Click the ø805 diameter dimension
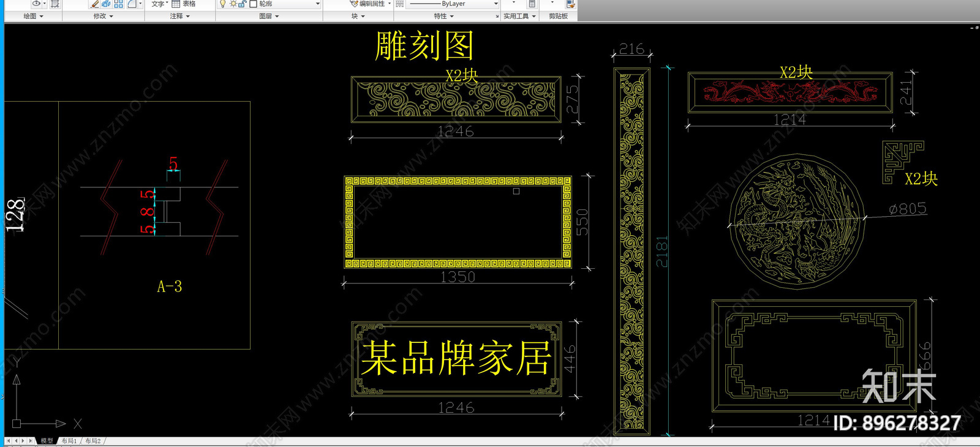This screenshot has width=980, height=447. 908,209
